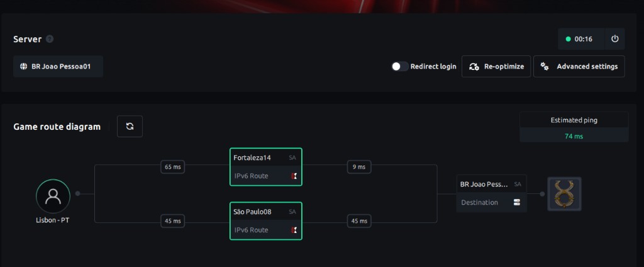Screen dimensions: 644x267
Task: Click the game icon at destination
Action: pyautogui.click(x=564, y=194)
